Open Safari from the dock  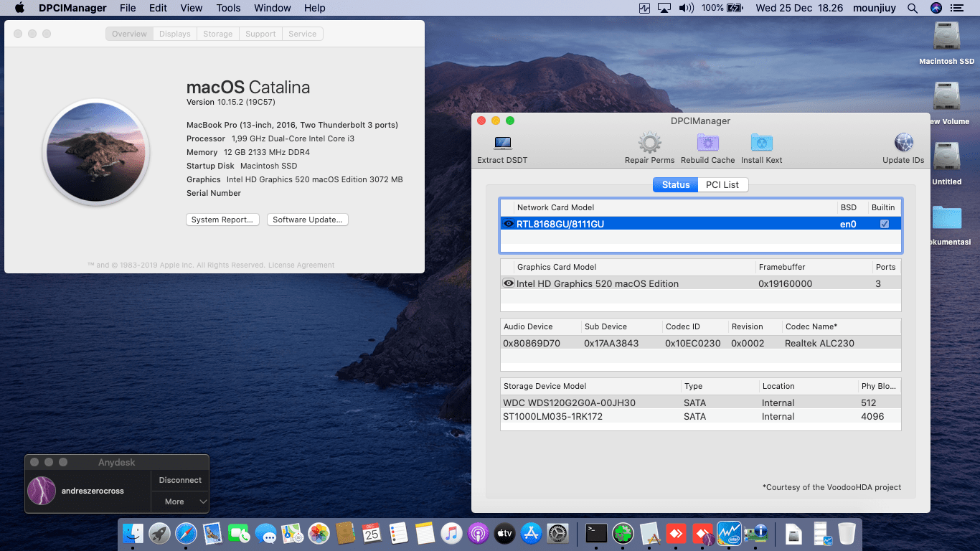[x=186, y=533]
